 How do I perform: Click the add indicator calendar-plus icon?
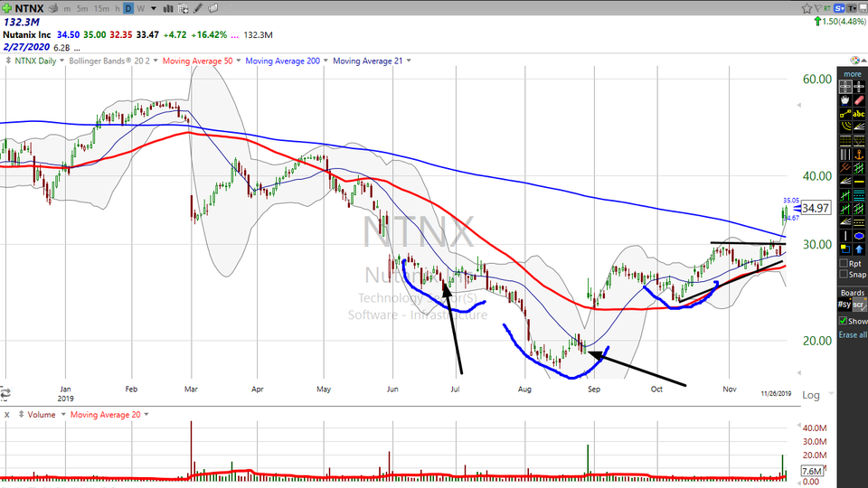point(183,8)
